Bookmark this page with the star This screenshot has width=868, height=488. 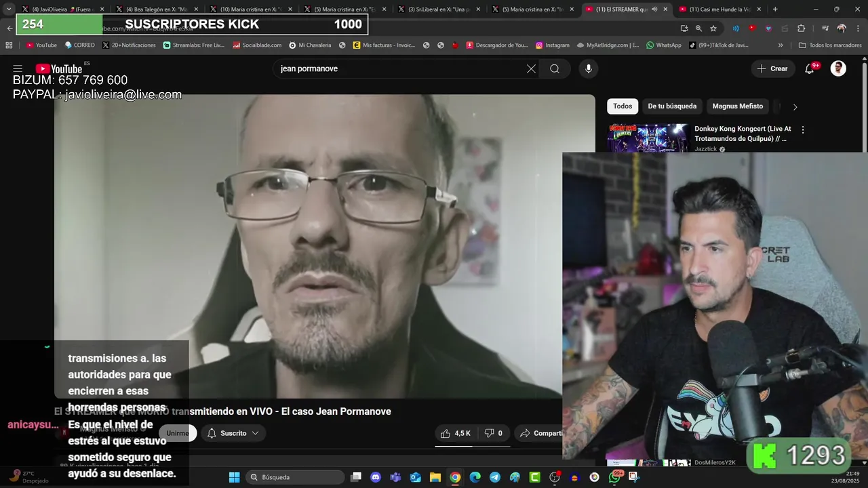point(713,28)
